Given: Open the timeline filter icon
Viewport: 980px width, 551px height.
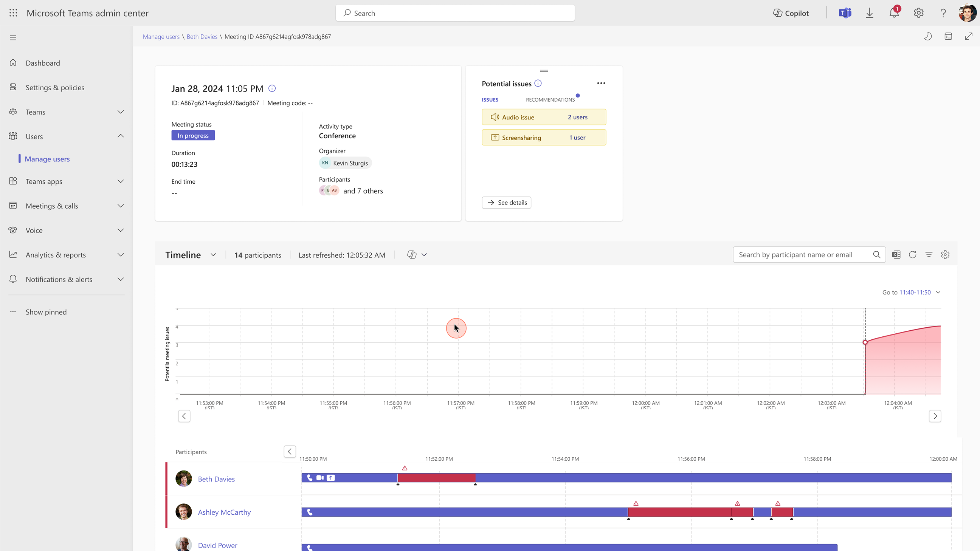Looking at the screenshot, I should (x=929, y=255).
